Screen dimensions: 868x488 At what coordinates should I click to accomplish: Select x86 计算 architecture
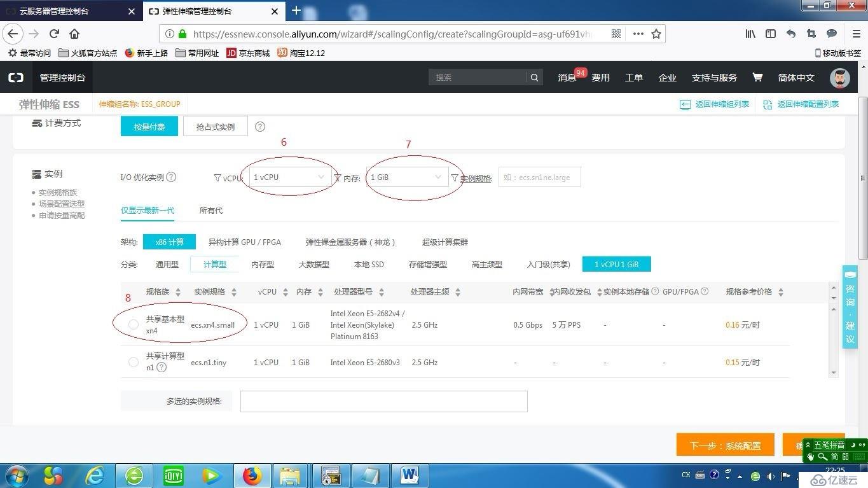[x=169, y=242]
